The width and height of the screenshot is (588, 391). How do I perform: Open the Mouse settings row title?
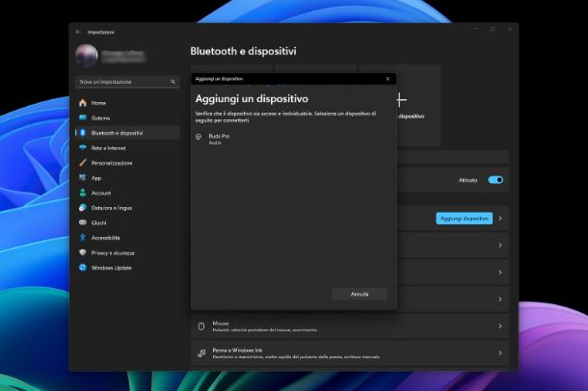221,323
